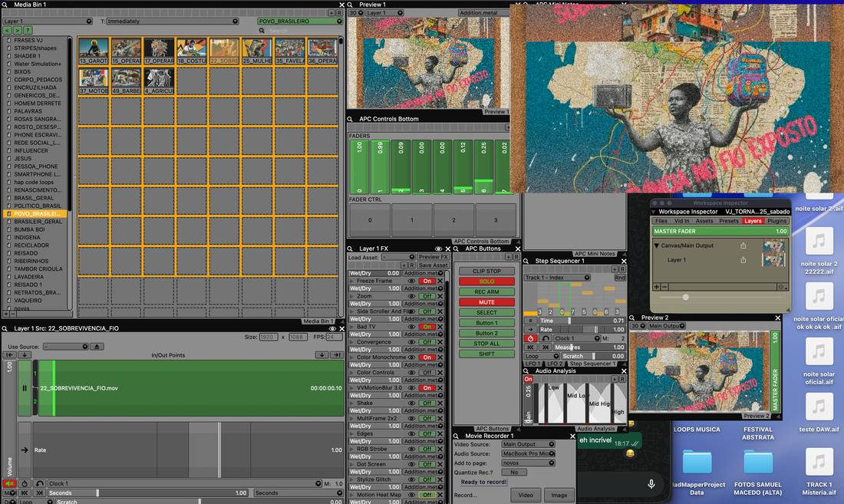Click the Step Sequencer fast-forward icon
This screenshot has height=504, width=844.
coord(546,348)
